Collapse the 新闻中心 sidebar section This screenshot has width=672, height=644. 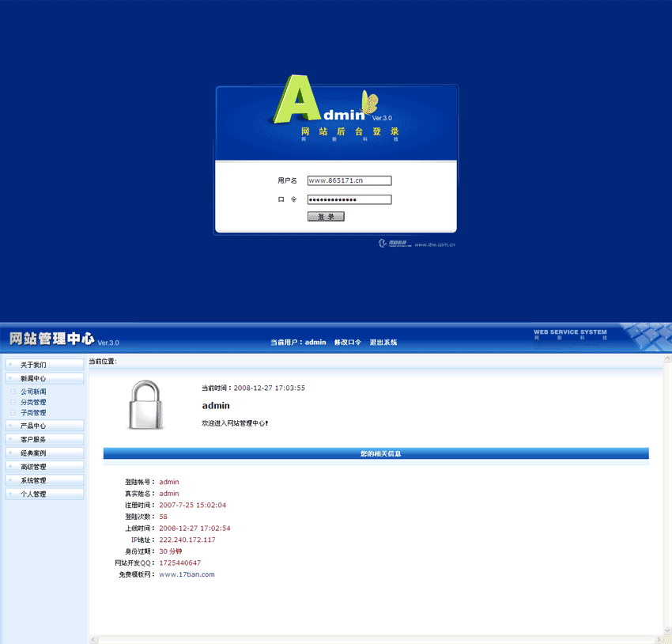point(43,378)
